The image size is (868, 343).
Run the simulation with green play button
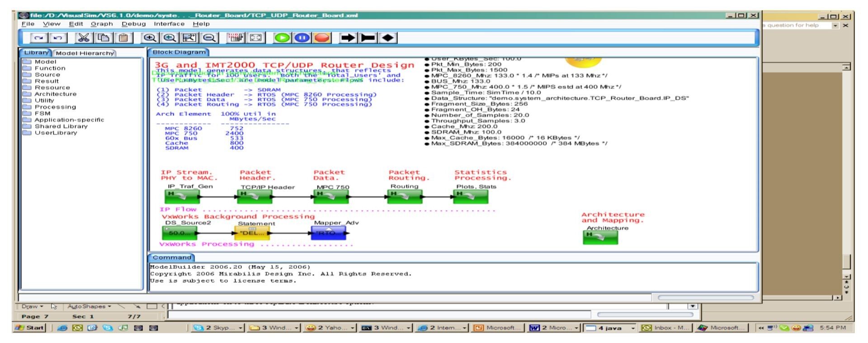tap(283, 38)
